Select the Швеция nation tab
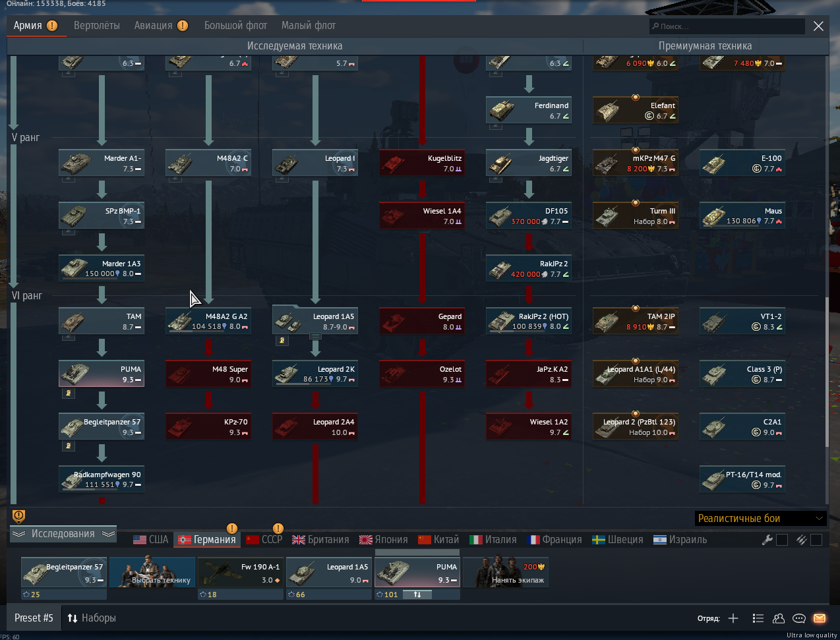Viewport: 840px width, 640px height. [618, 540]
